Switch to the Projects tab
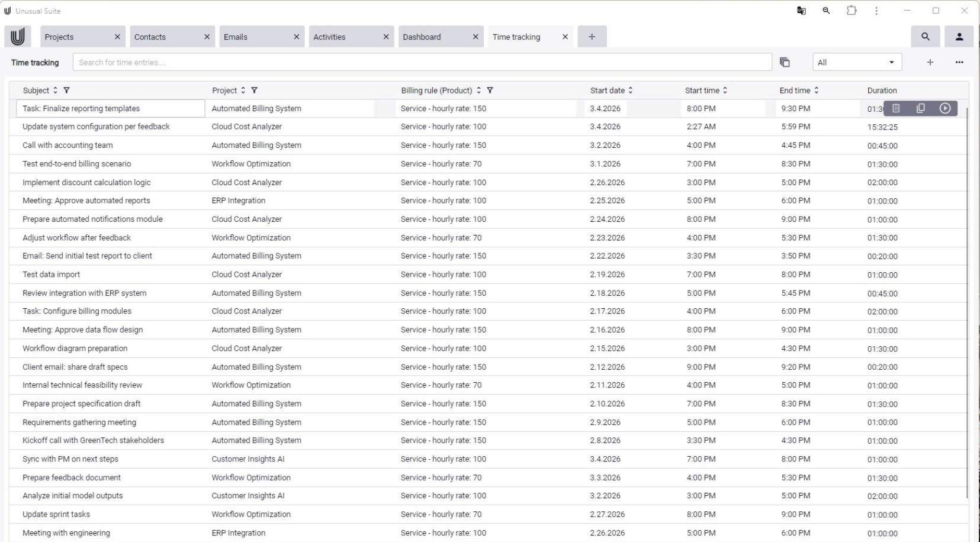Screen dimensions: 980x542 click(59, 37)
